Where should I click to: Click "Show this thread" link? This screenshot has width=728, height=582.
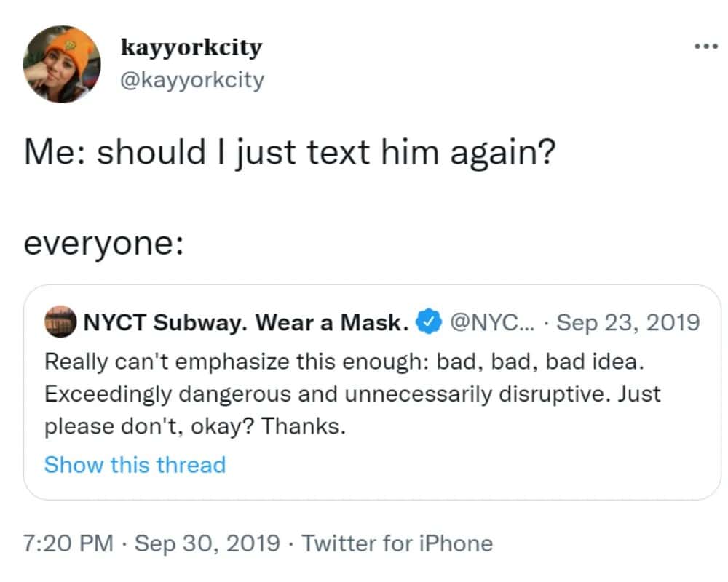coord(135,464)
